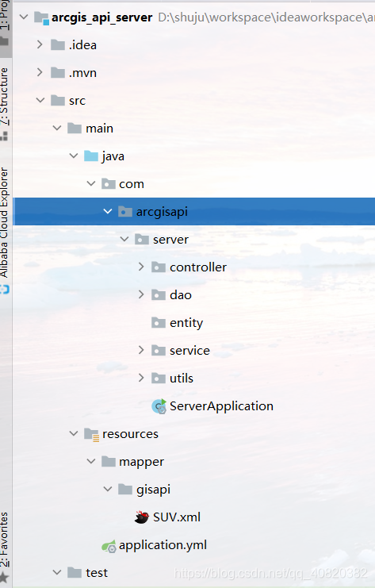Expand the dao package

tap(141, 294)
